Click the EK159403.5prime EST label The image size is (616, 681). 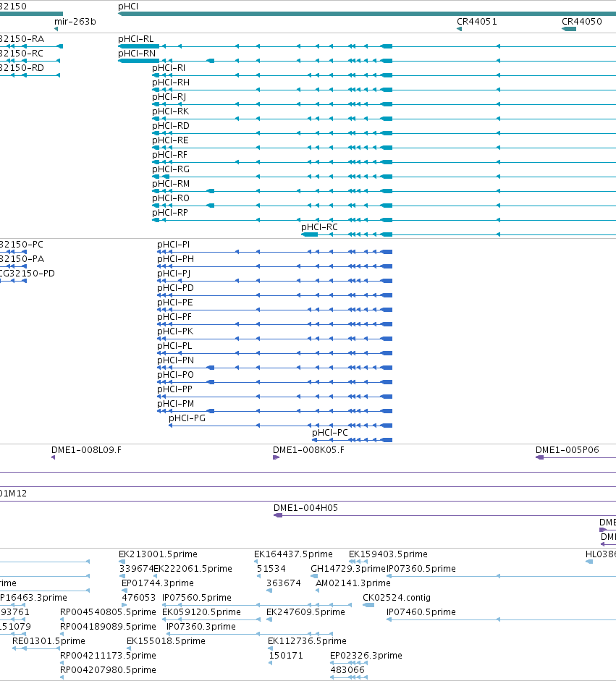[x=389, y=554]
